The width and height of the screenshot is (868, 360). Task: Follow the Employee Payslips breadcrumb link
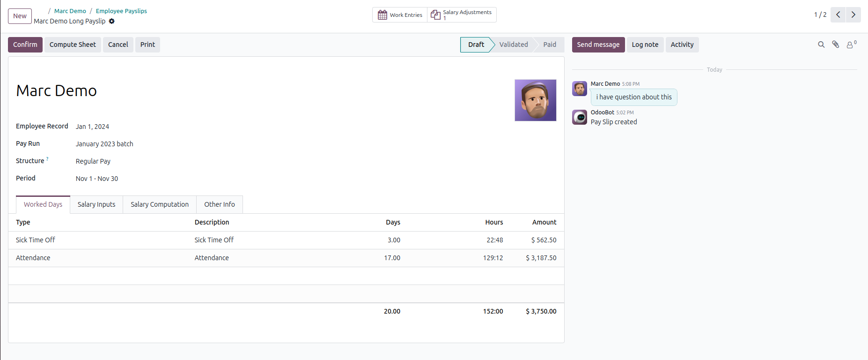coord(121,11)
